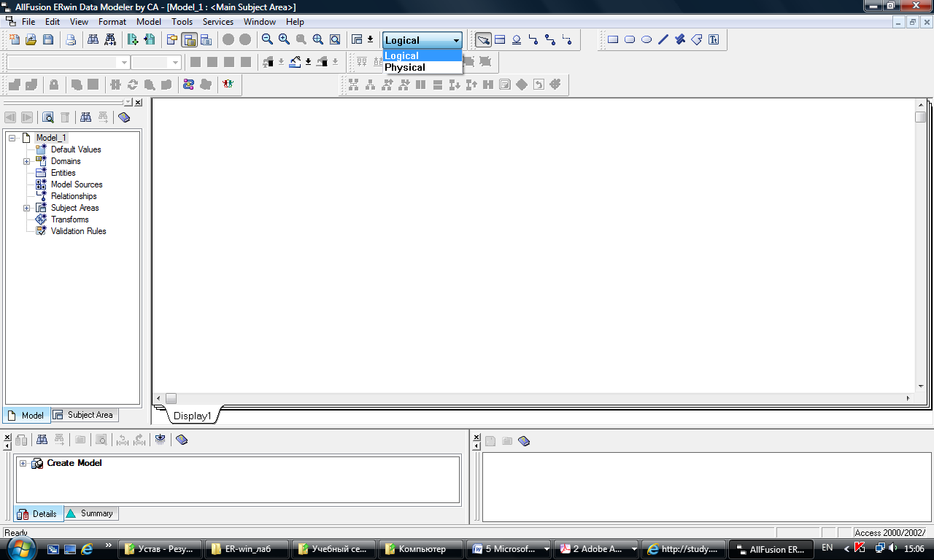The width and height of the screenshot is (934, 560).
Task: Pick the Entity drawing tool
Action: pyautogui.click(x=500, y=39)
